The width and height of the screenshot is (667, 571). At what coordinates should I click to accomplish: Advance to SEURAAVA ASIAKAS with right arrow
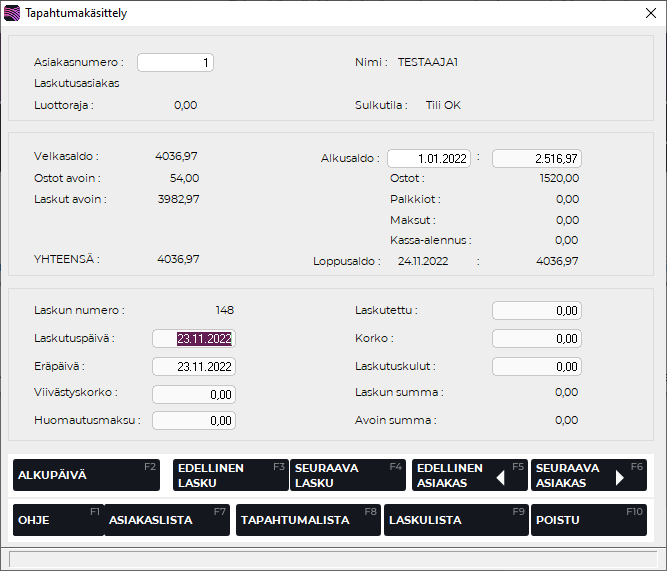[588, 475]
